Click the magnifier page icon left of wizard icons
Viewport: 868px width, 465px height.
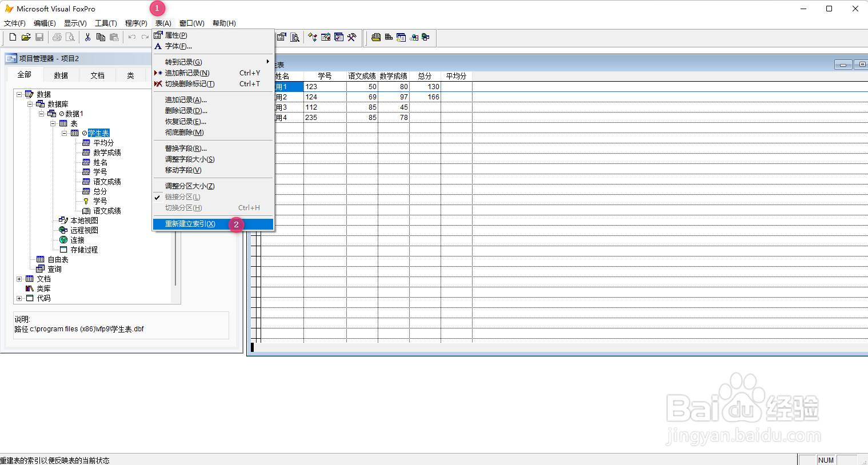click(x=295, y=37)
